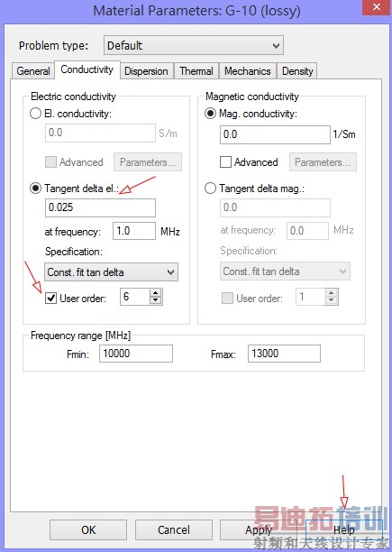Expand the Const. fit tan delta specification dropdown
392x552 pixels.
click(x=111, y=272)
